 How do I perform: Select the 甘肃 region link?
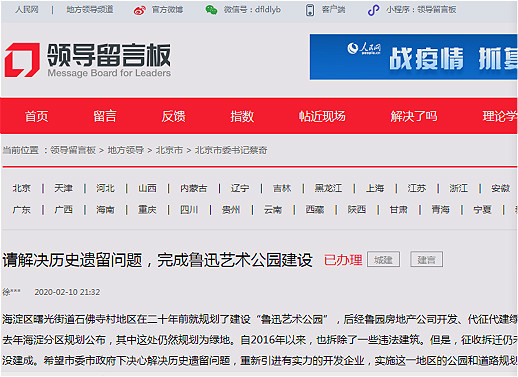coord(399,210)
